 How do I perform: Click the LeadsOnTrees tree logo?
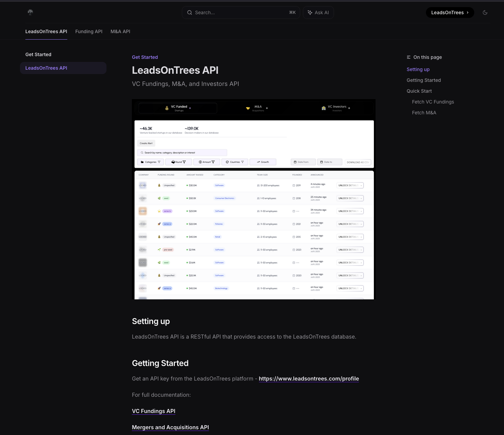(30, 13)
